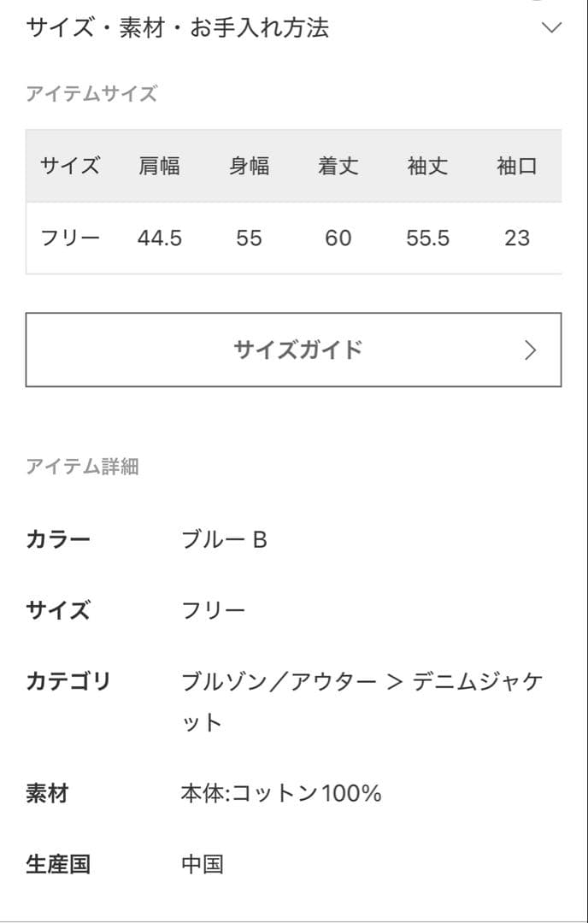Select the フリー size row cell
588x923 pixels.
[x=70, y=238]
